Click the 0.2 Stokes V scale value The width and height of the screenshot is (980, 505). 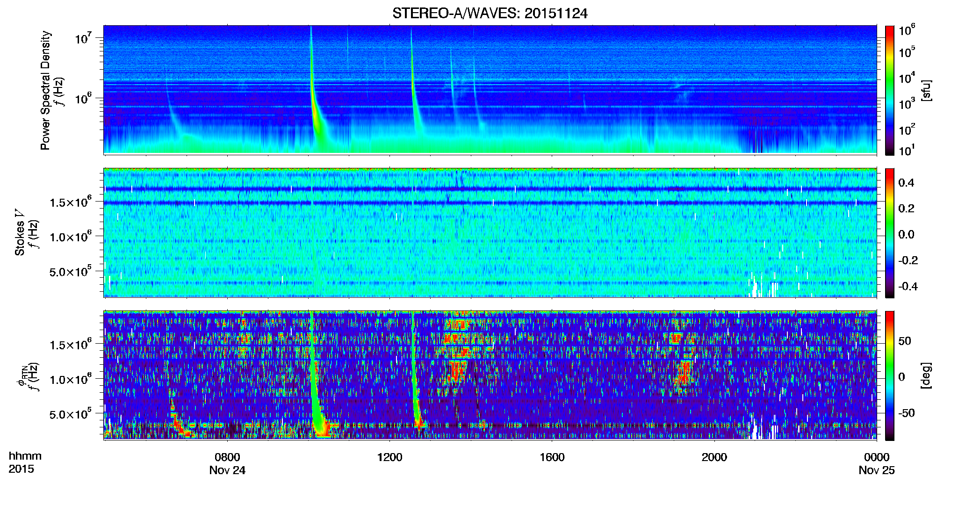click(906, 209)
